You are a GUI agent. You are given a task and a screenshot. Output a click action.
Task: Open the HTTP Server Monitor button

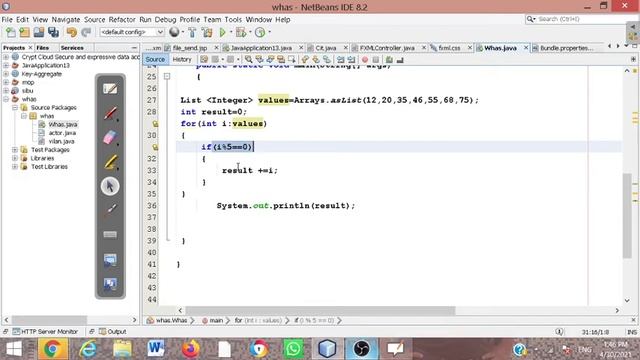(45, 332)
